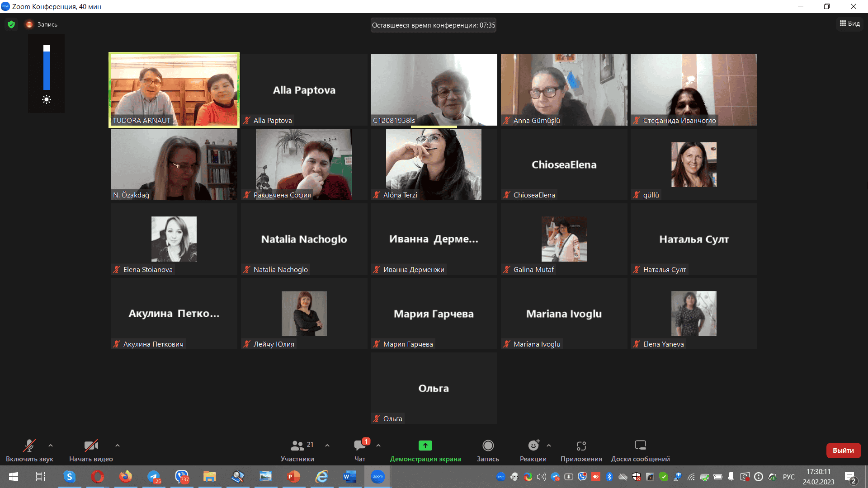Expand the chevron next to Reactions
The height and width of the screenshot is (488, 868).
pyautogui.click(x=549, y=446)
